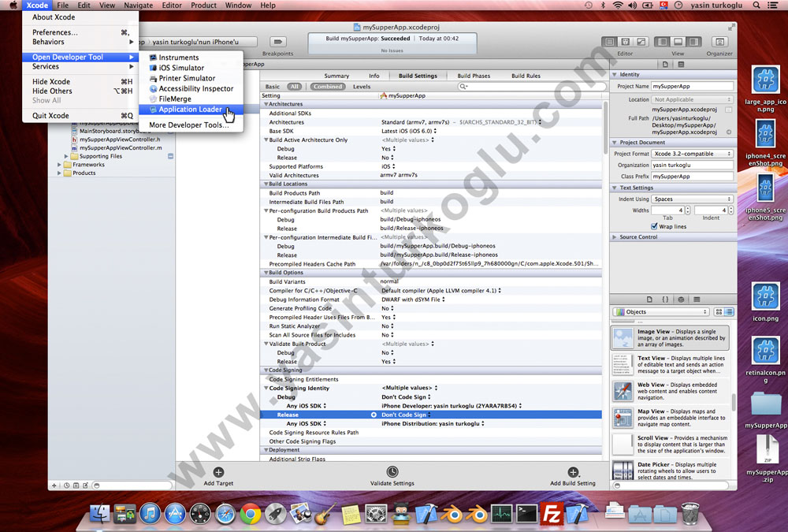The image size is (788, 532).
Task: Increment the Tab width stepper
Action: (687, 208)
